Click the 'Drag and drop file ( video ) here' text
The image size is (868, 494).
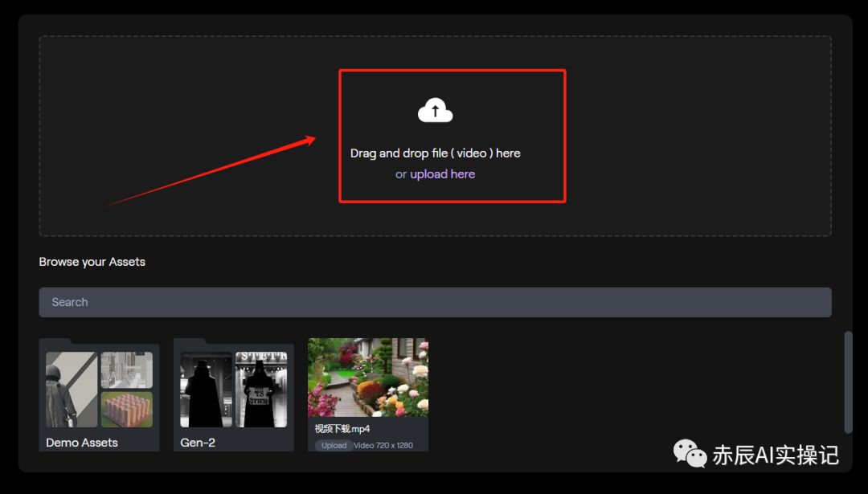click(x=435, y=153)
